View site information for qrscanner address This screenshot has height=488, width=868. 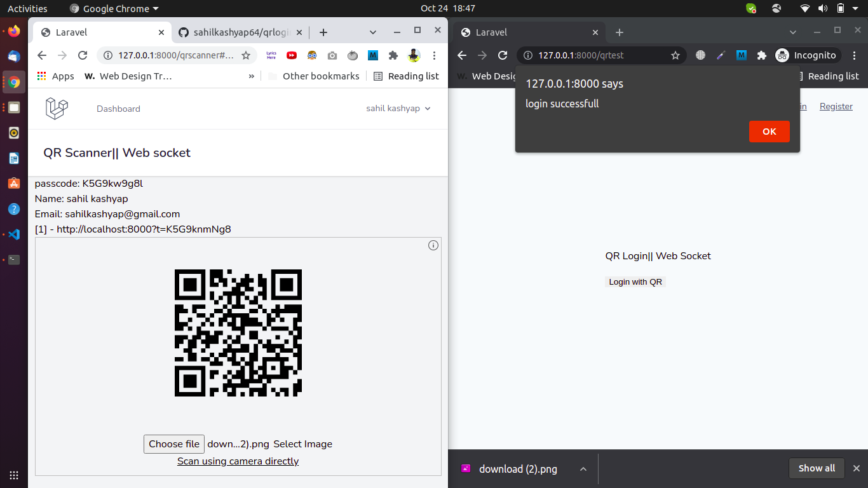(108, 55)
